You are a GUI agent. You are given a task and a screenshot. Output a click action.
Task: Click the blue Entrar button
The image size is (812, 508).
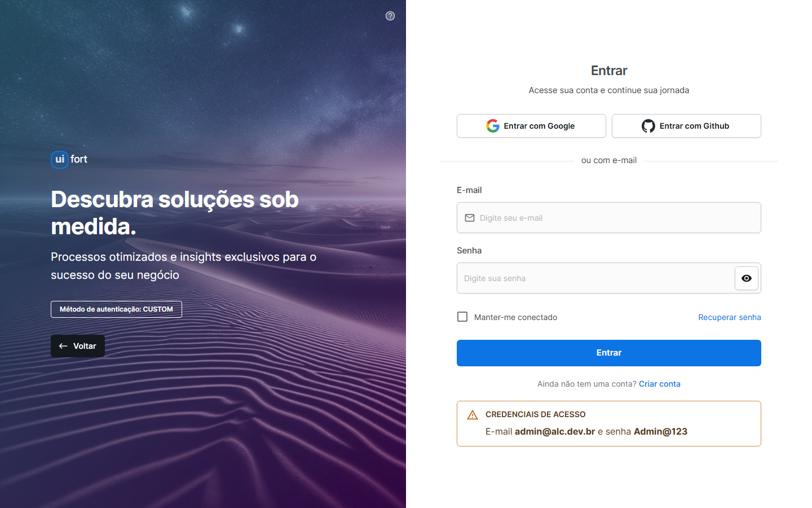[x=609, y=353]
